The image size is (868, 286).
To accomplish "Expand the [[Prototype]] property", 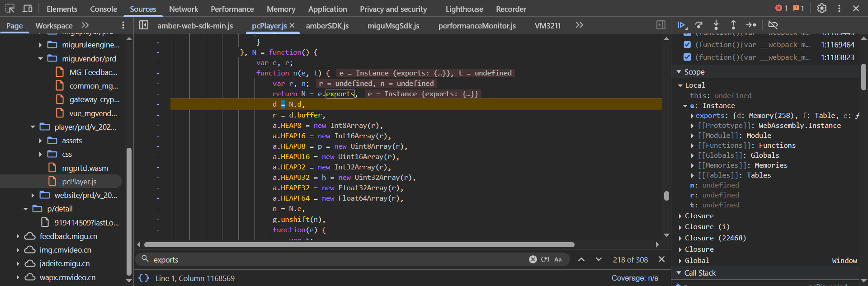I will (692, 126).
